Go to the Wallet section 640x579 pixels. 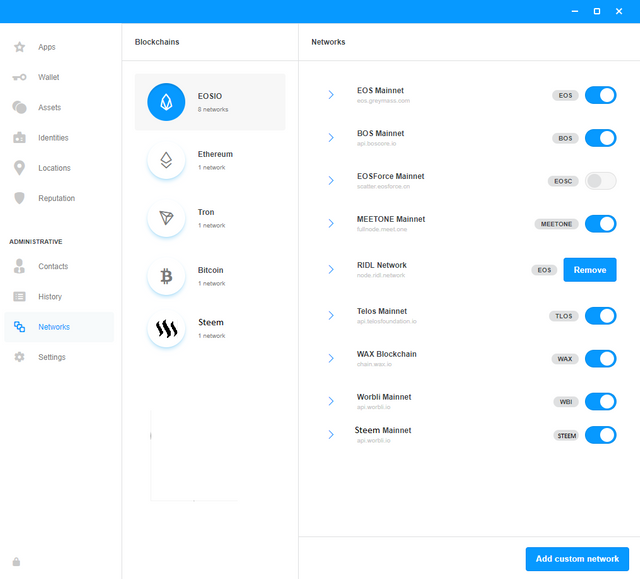click(59, 77)
